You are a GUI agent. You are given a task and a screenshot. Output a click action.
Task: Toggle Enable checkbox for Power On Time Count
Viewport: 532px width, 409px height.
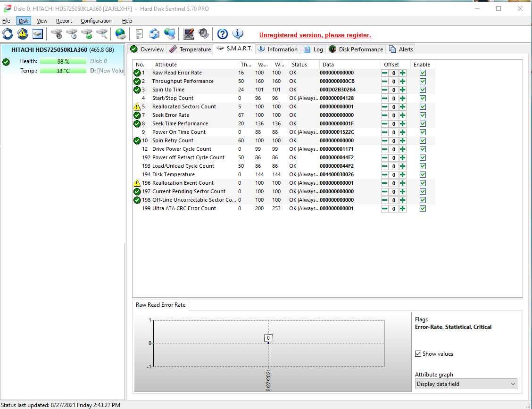pyautogui.click(x=423, y=132)
